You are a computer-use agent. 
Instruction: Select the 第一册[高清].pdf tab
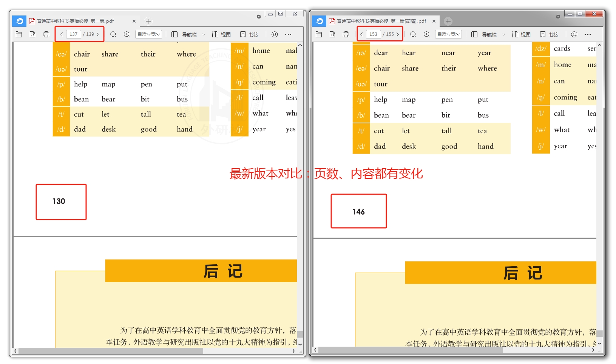pyautogui.click(x=381, y=21)
